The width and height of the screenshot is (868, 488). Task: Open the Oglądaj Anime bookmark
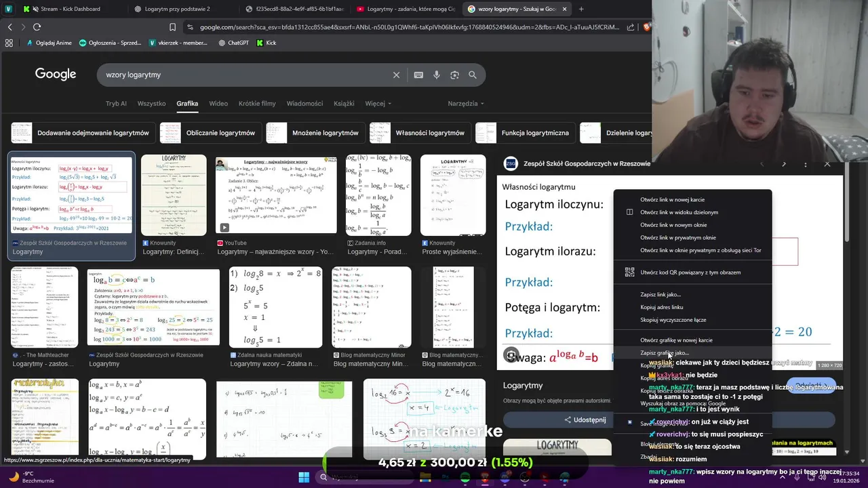pyautogui.click(x=49, y=43)
